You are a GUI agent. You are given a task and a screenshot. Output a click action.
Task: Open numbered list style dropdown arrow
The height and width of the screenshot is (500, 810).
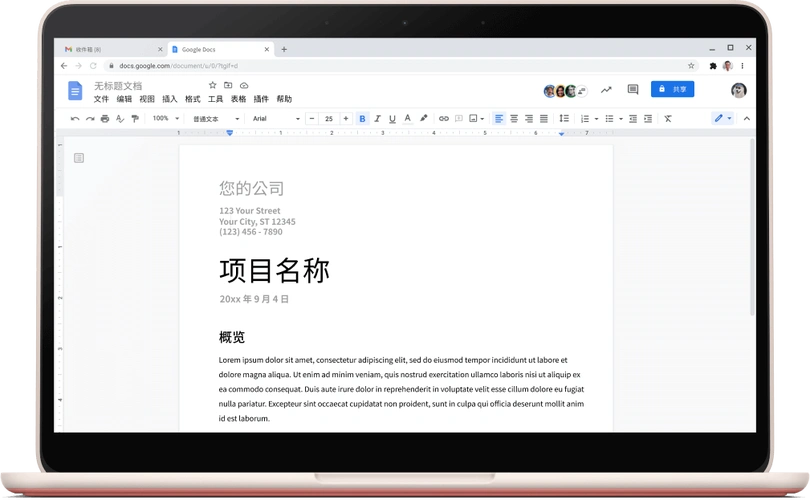[x=597, y=119]
